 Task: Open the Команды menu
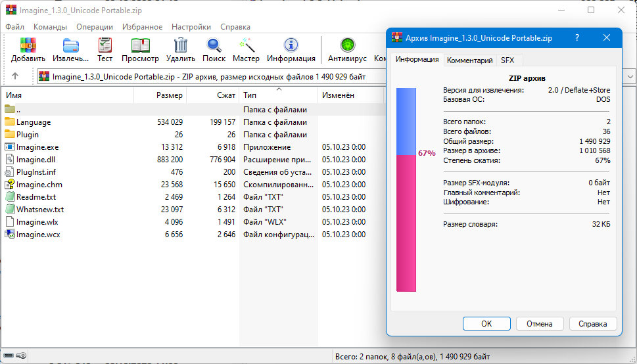pos(50,27)
